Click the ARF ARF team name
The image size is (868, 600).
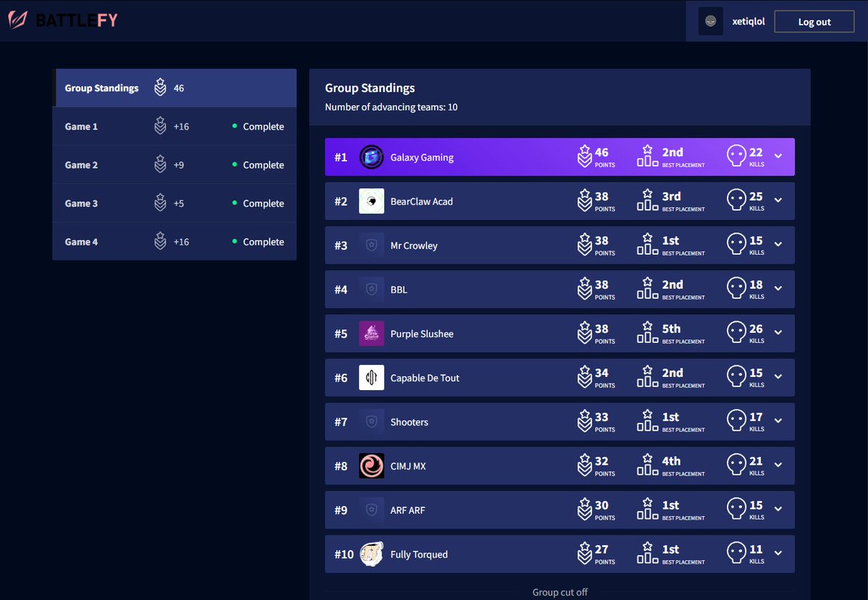(408, 510)
